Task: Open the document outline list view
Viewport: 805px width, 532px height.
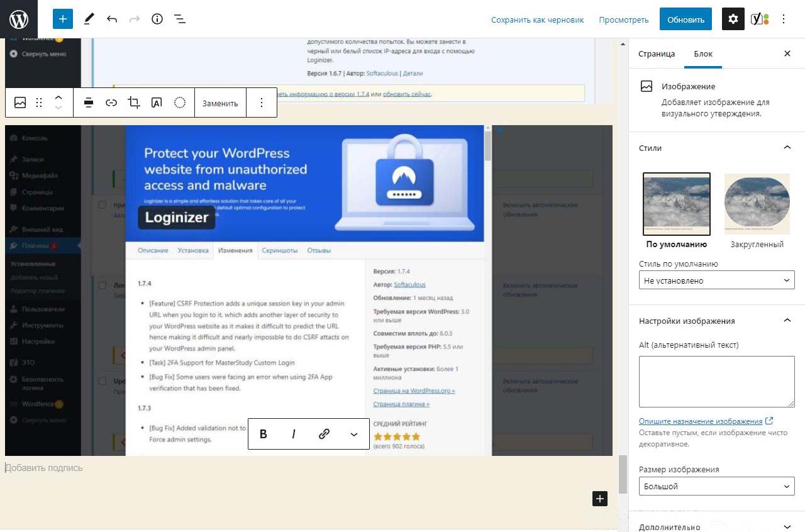Action: pyautogui.click(x=180, y=19)
